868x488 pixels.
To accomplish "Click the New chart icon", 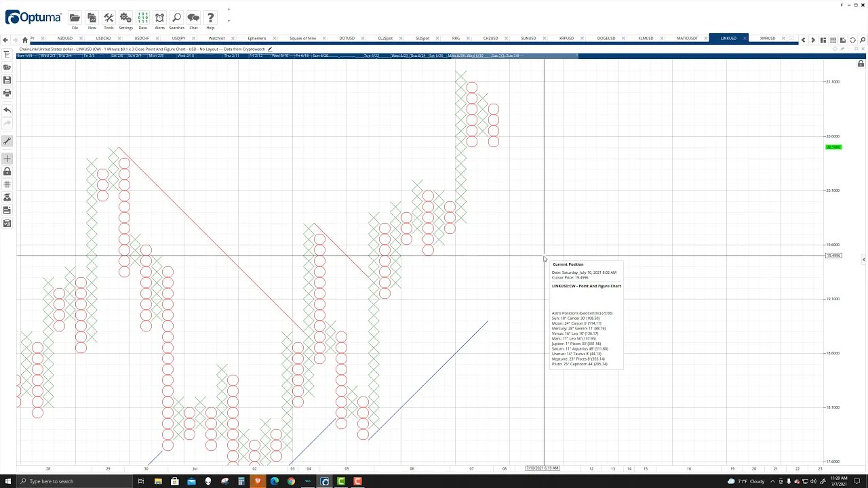I will tap(92, 18).
